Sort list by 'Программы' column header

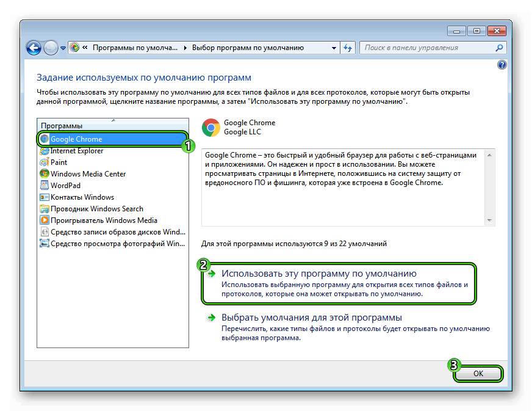pos(113,125)
